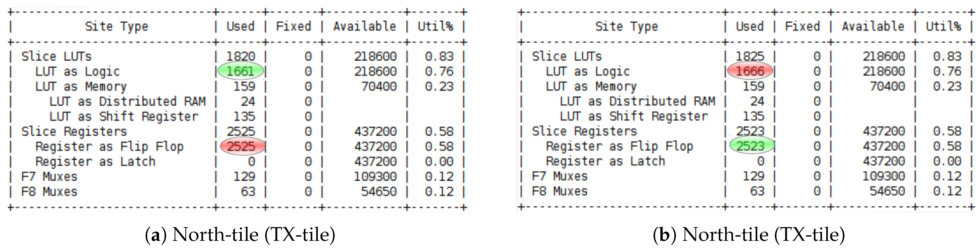Click Available value 109300 in table (a)
The image size is (980, 250).
(375, 177)
